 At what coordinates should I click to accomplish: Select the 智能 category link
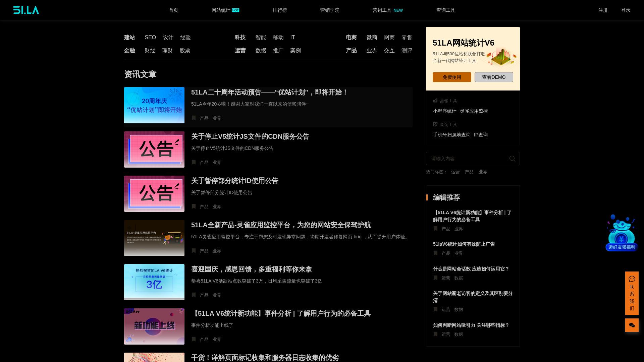tap(261, 38)
